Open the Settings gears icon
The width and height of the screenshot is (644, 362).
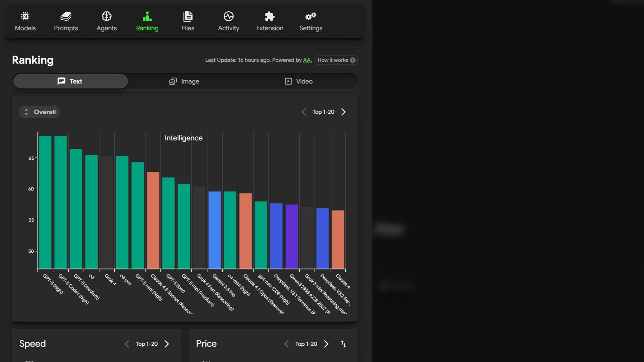[x=311, y=17]
